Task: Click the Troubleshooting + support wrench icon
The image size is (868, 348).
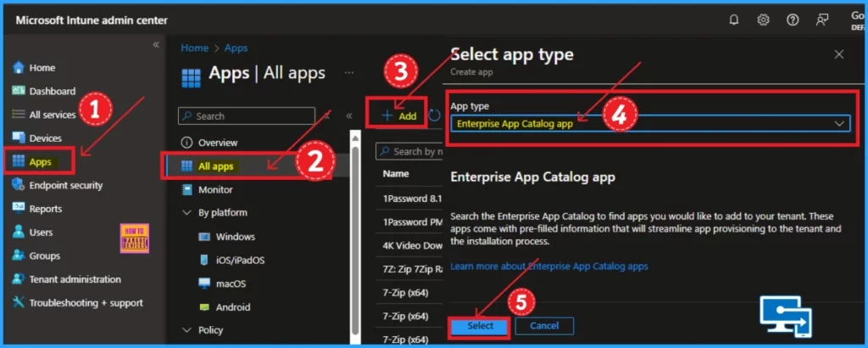Action: pos(19,303)
